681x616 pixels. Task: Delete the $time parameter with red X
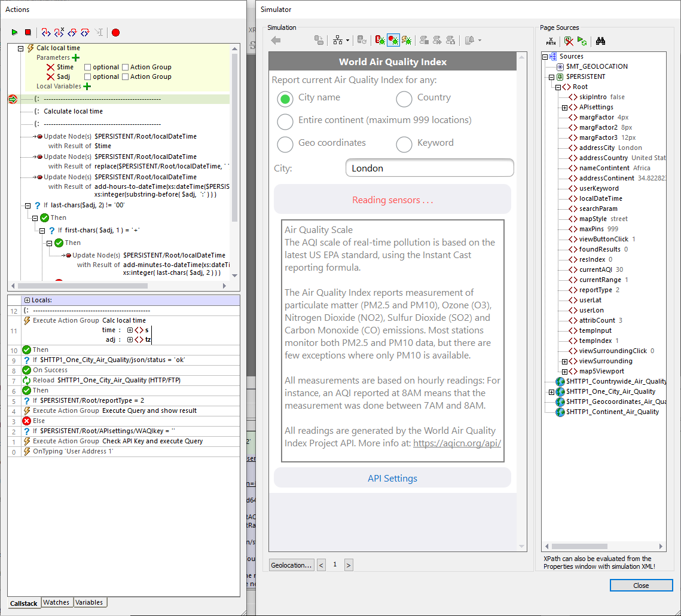51,68
